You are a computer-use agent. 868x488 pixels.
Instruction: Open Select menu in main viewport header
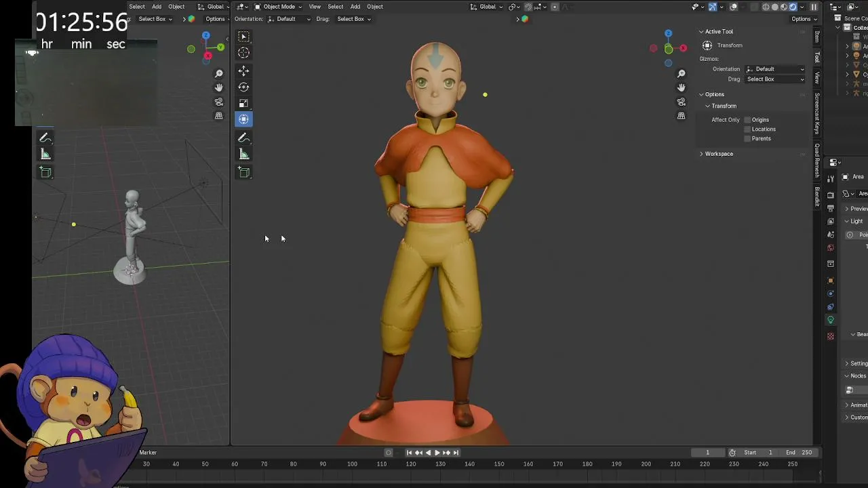pos(336,7)
